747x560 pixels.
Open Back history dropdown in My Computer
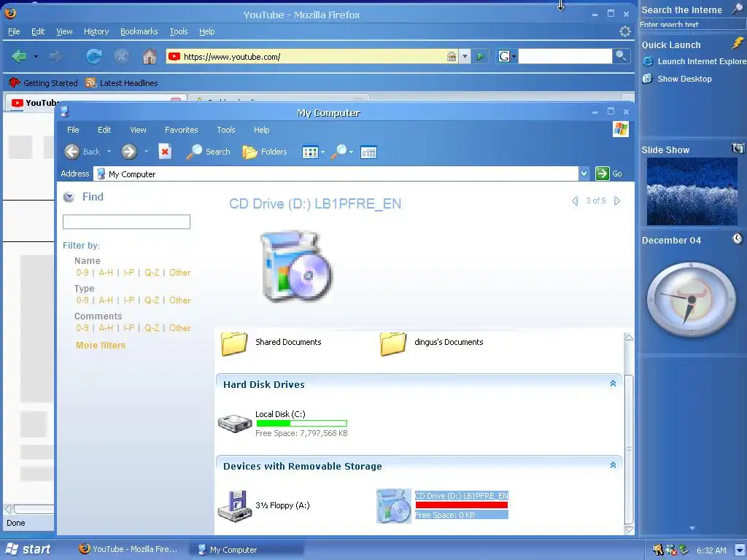109,152
